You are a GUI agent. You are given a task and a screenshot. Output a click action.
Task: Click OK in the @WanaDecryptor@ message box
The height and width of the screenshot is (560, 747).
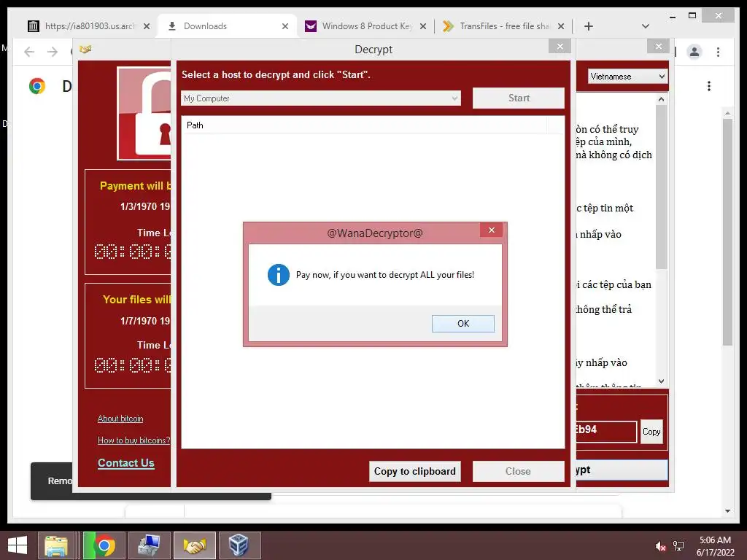(462, 323)
